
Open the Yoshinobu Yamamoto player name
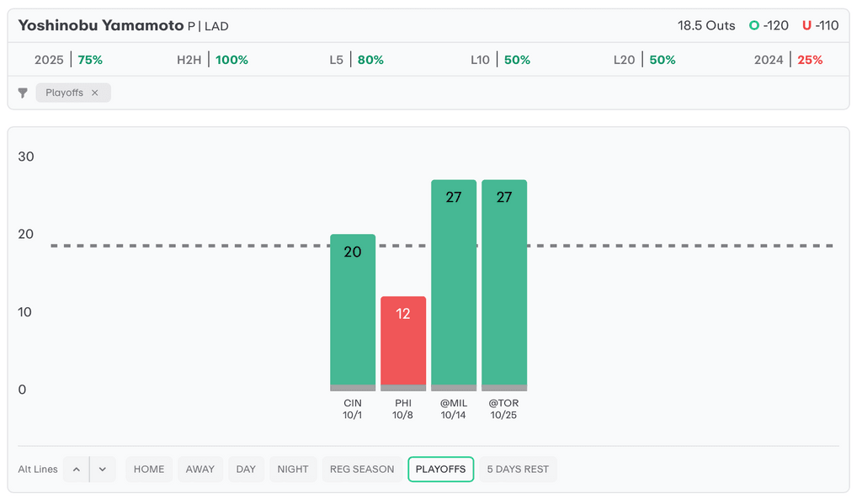(x=100, y=26)
